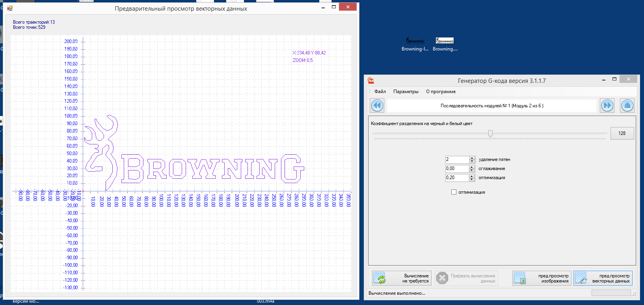
Task: Click status text Вычисление выполнено...
Action: pos(397,293)
